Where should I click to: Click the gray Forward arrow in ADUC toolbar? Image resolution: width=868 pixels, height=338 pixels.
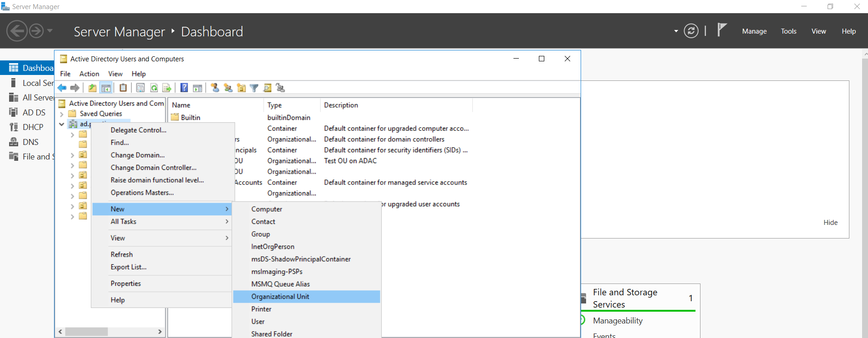[x=75, y=88]
